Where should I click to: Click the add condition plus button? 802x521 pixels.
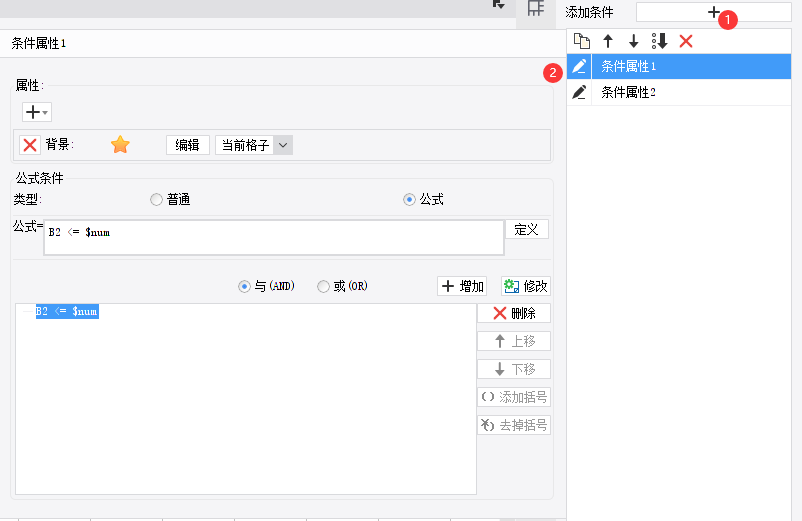714,12
